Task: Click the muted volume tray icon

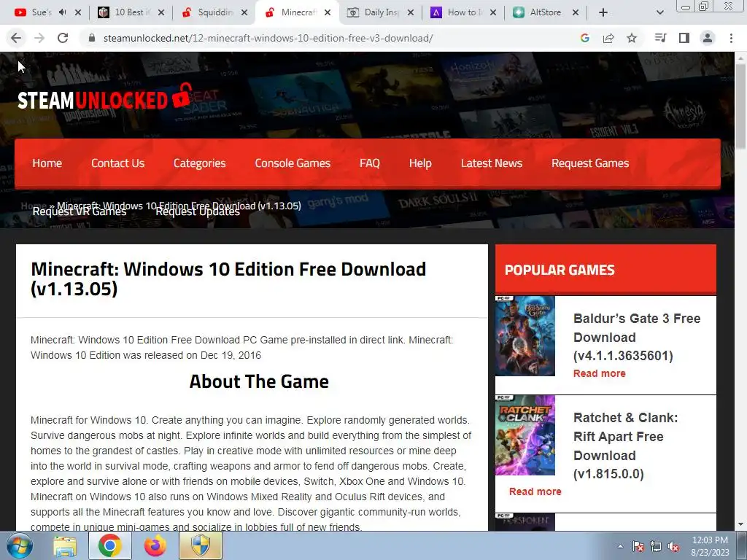Action: (x=673, y=546)
